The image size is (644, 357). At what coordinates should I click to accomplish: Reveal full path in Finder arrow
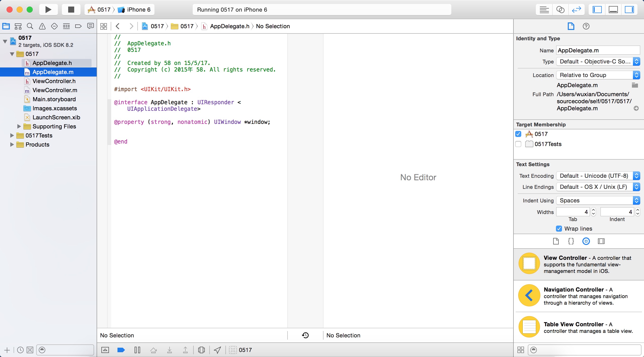coord(636,108)
